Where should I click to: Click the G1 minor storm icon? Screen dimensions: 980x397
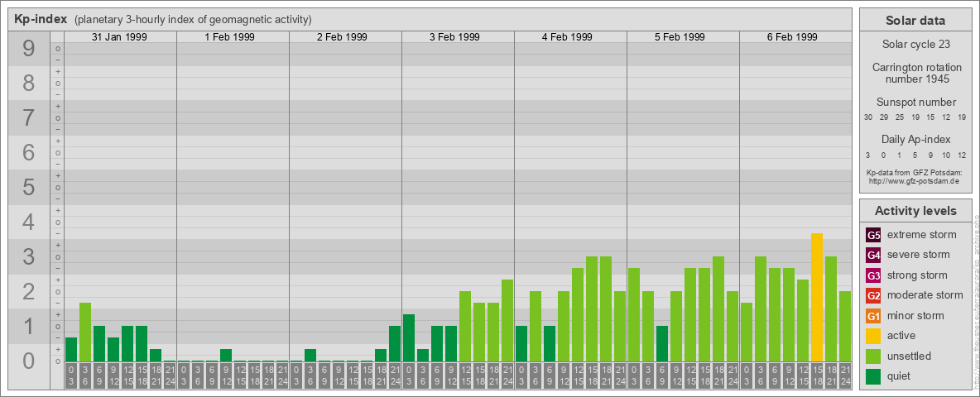coord(873,316)
